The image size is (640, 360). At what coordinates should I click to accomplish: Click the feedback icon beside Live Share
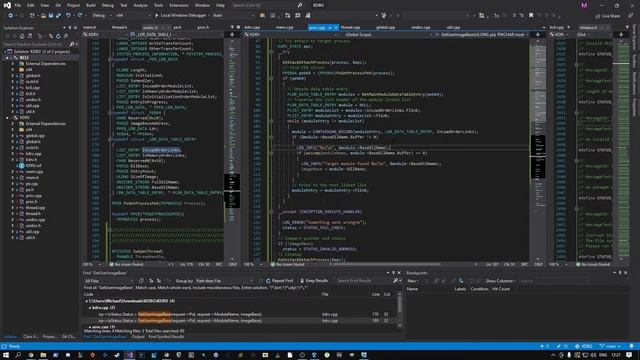coord(631,16)
